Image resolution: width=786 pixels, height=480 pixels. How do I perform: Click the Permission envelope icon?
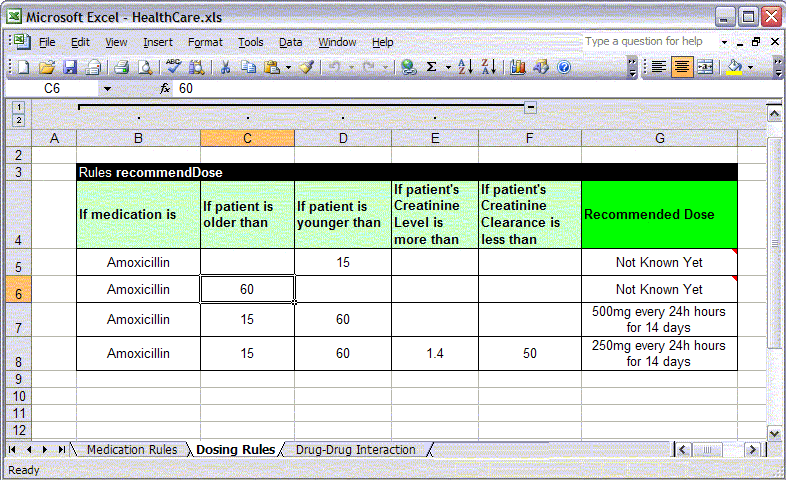[x=93, y=67]
